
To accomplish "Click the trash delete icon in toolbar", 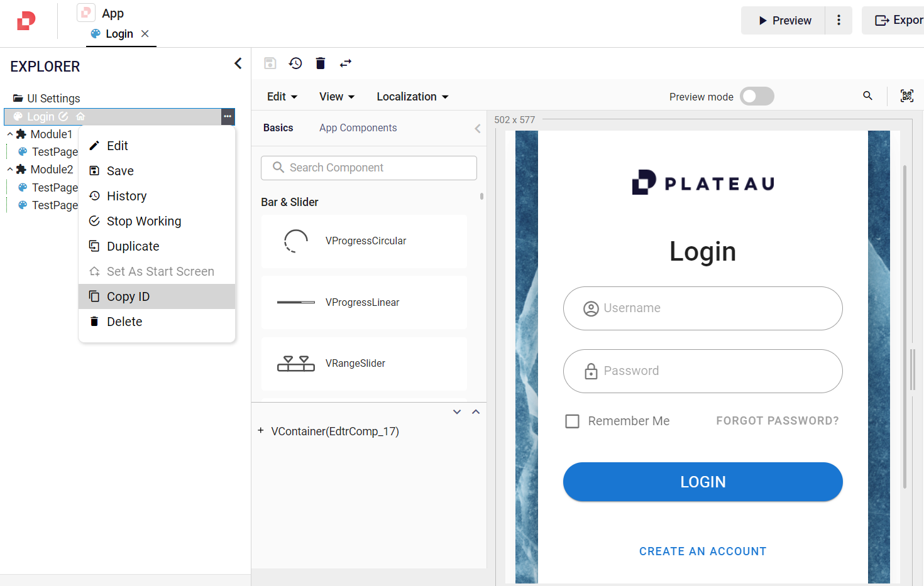I will coord(321,63).
